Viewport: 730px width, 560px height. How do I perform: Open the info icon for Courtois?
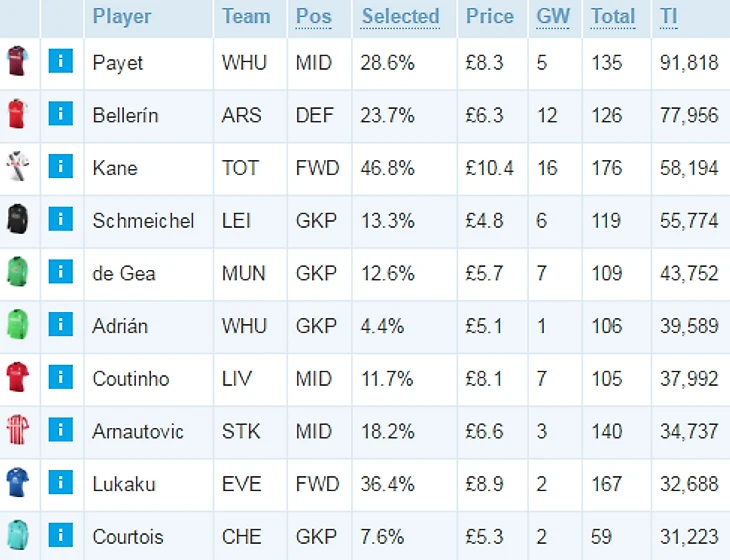coord(61,534)
